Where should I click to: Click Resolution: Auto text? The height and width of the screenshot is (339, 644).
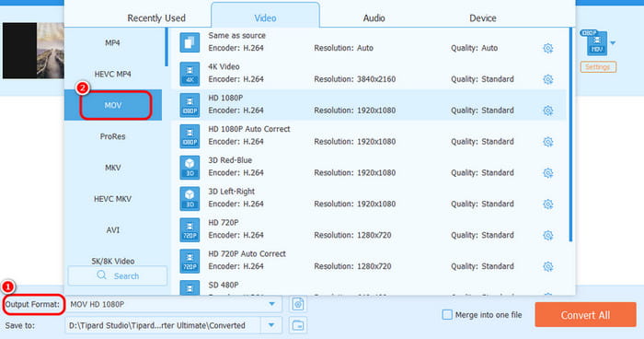(344, 48)
